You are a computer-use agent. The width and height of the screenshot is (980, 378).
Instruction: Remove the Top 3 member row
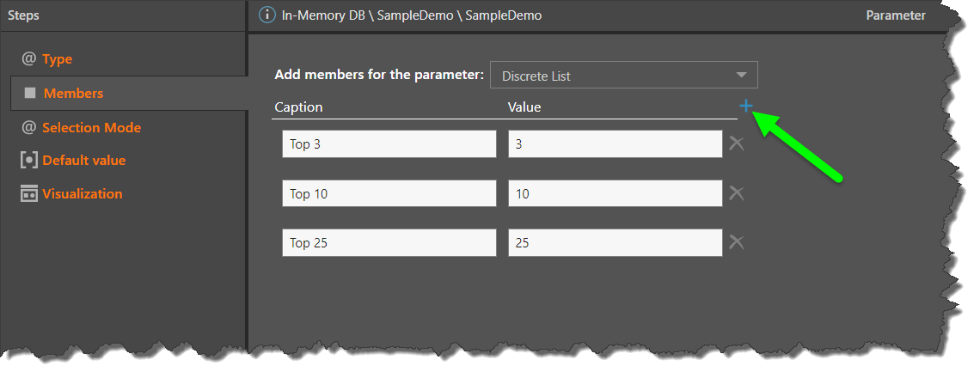[737, 143]
